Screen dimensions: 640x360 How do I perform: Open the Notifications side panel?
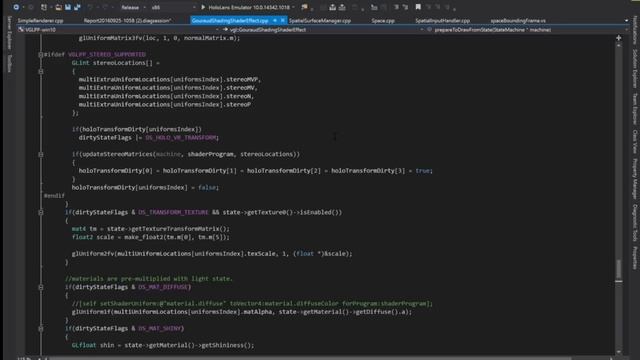click(635, 30)
